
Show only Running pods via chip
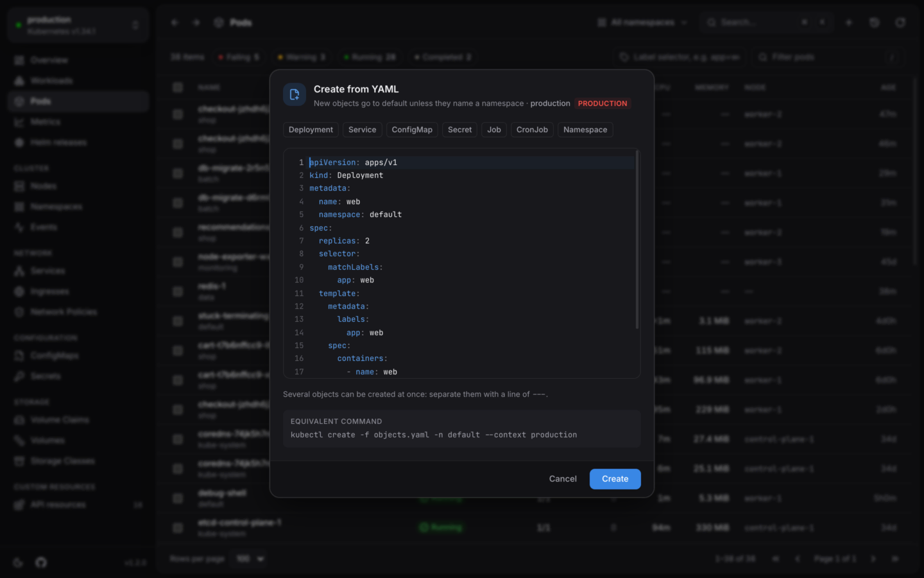point(370,57)
